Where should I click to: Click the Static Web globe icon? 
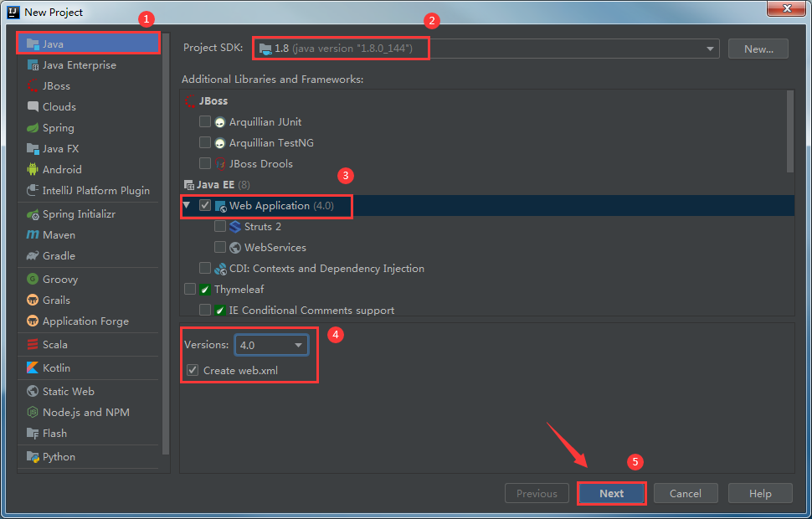[x=33, y=391]
